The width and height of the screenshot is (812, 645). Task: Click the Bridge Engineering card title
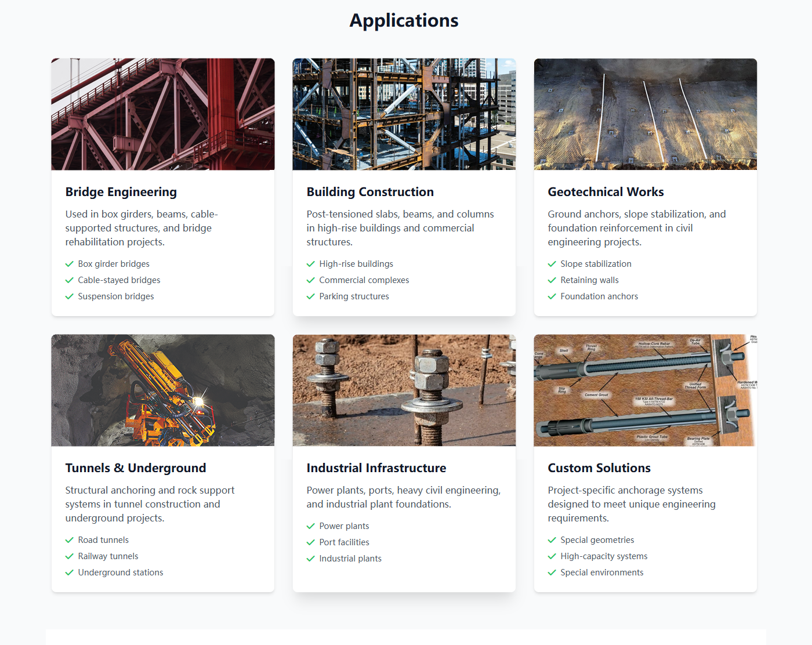click(x=121, y=192)
